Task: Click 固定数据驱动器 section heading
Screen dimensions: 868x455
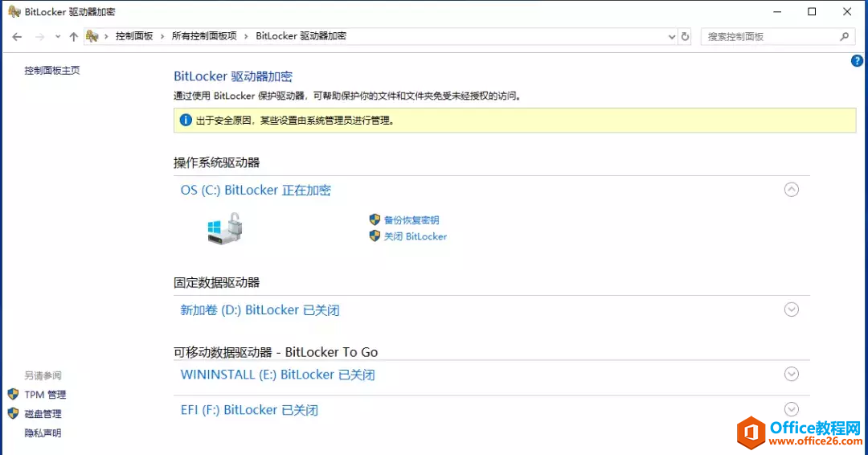Action: 216,283
